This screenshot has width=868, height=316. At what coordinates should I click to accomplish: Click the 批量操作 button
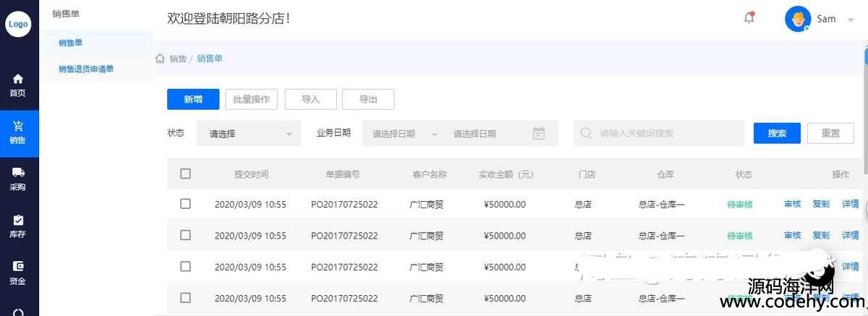[x=251, y=99]
